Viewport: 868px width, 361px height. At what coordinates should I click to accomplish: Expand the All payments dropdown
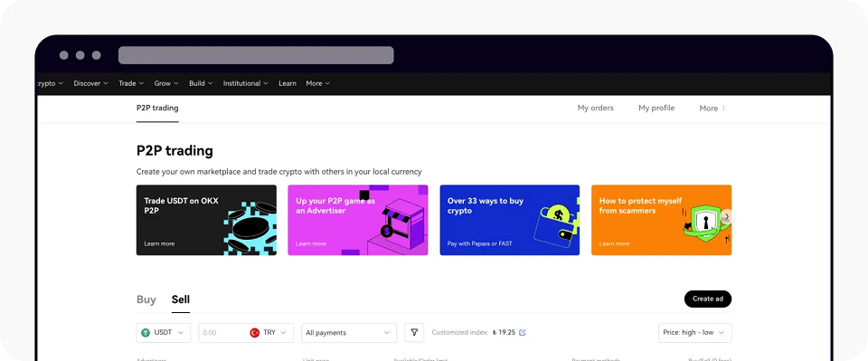pos(349,333)
